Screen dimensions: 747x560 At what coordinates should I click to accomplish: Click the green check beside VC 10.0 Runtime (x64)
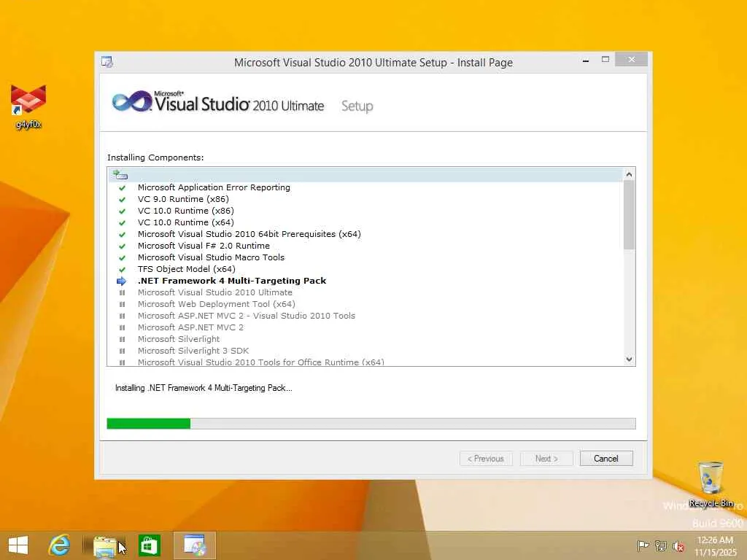click(122, 223)
